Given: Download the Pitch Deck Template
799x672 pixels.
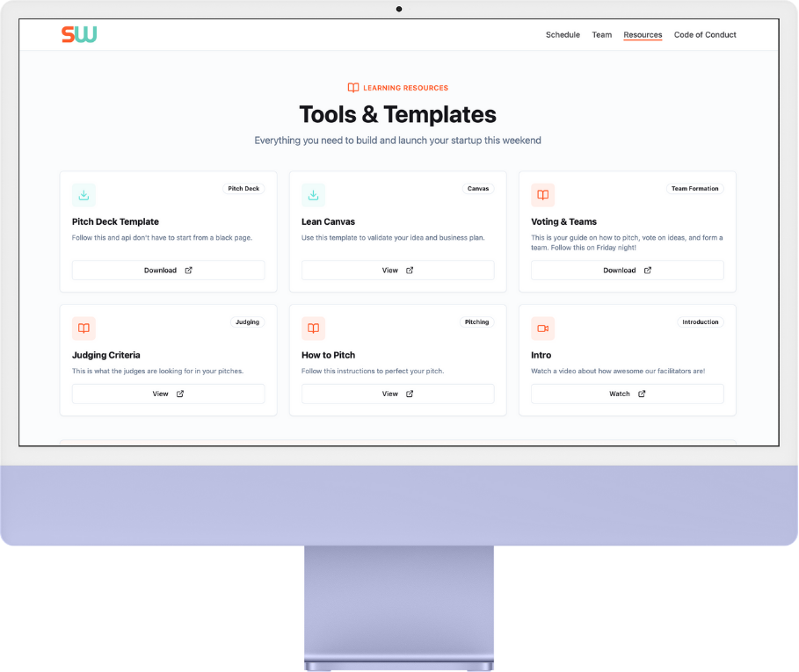Looking at the screenshot, I should pyautogui.click(x=168, y=271).
